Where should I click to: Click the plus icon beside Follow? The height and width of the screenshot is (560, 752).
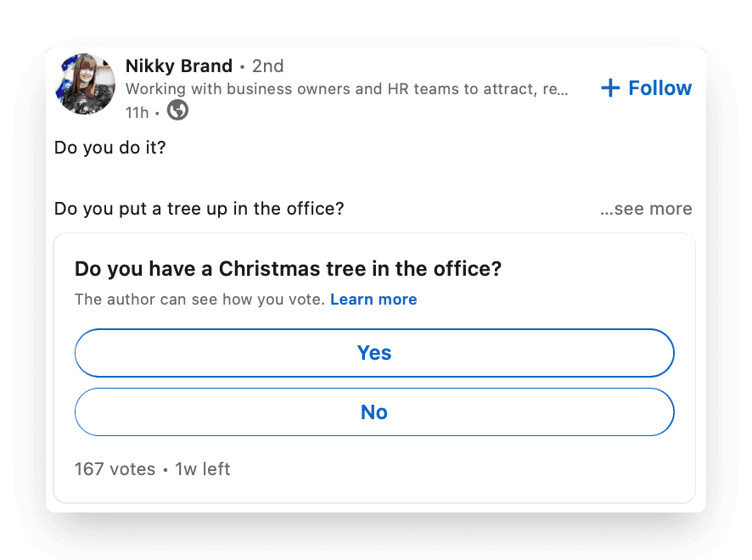pos(610,88)
